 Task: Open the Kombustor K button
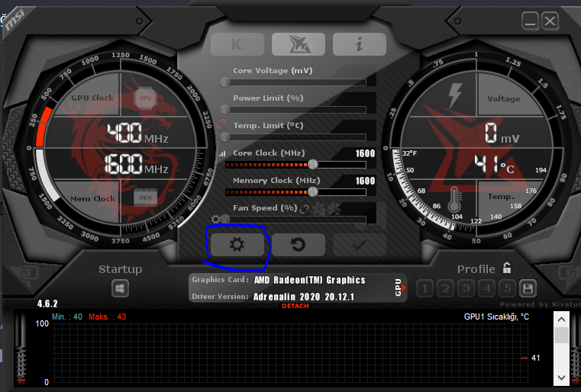[237, 44]
